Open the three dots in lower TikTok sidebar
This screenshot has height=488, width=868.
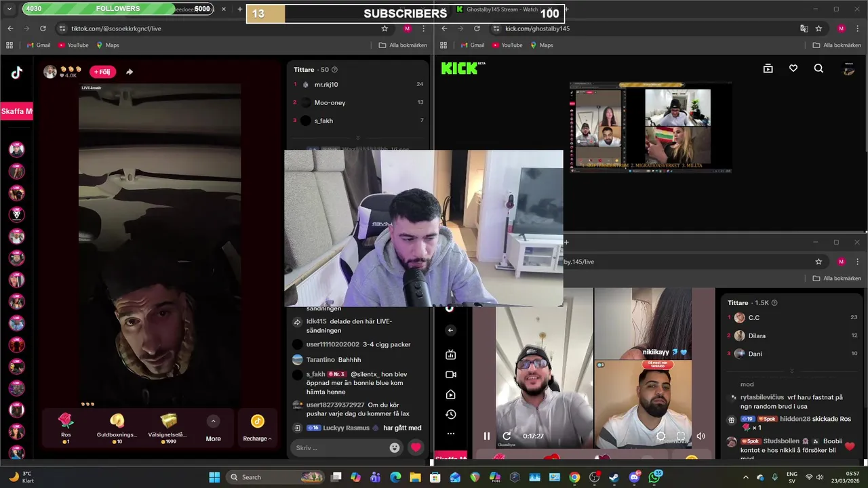[x=450, y=434]
